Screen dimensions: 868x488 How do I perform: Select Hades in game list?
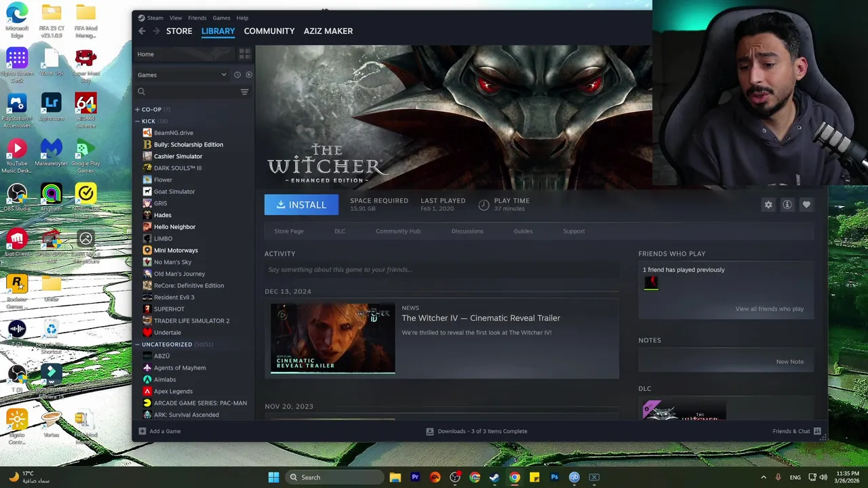pyautogui.click(x=163, y=215)
